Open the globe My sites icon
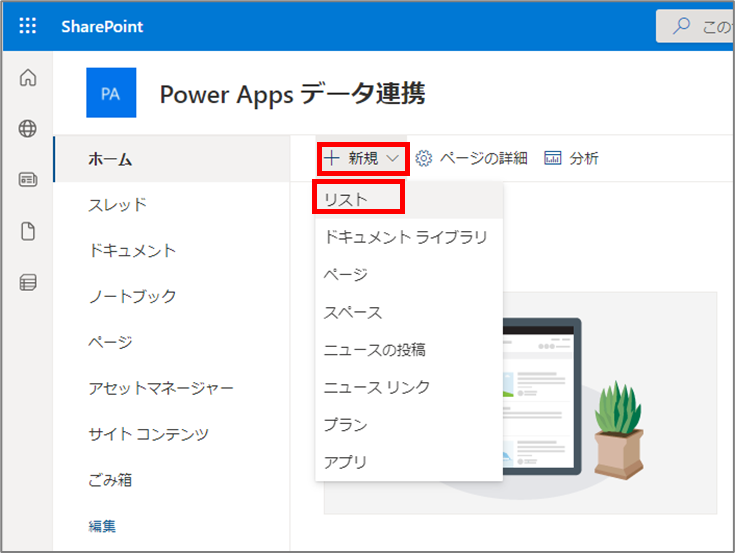This screenshot has width=735, height=553. tap(28, 128)
